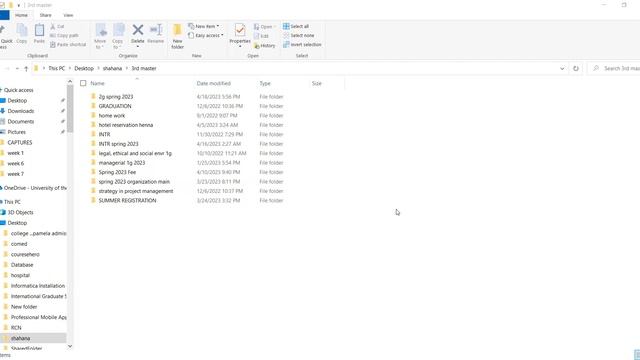
Task: Select spring 2023 organization main folder
Action: point(134,181)
